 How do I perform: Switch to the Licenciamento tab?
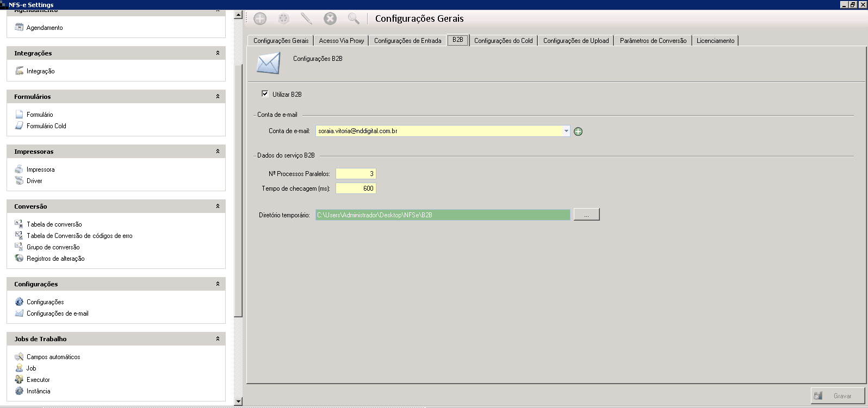point(715,41)
